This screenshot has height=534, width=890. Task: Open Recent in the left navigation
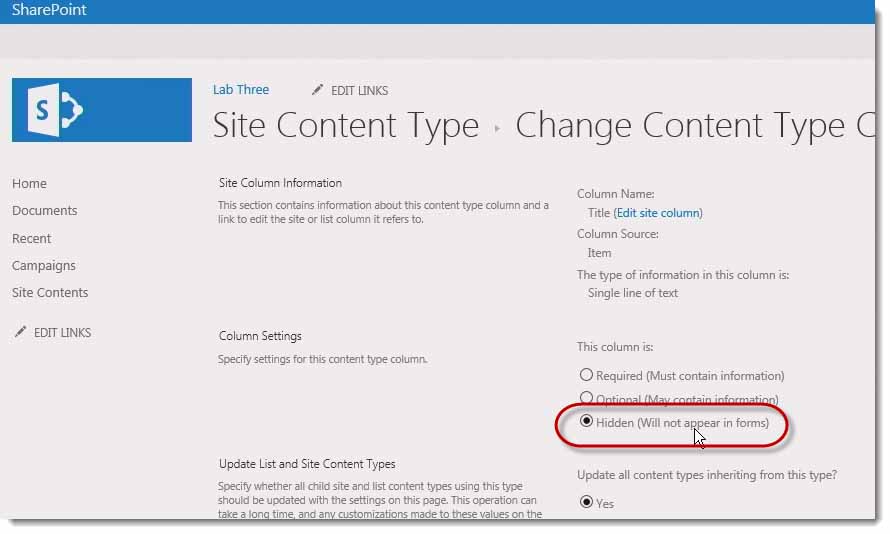(32, 238)
